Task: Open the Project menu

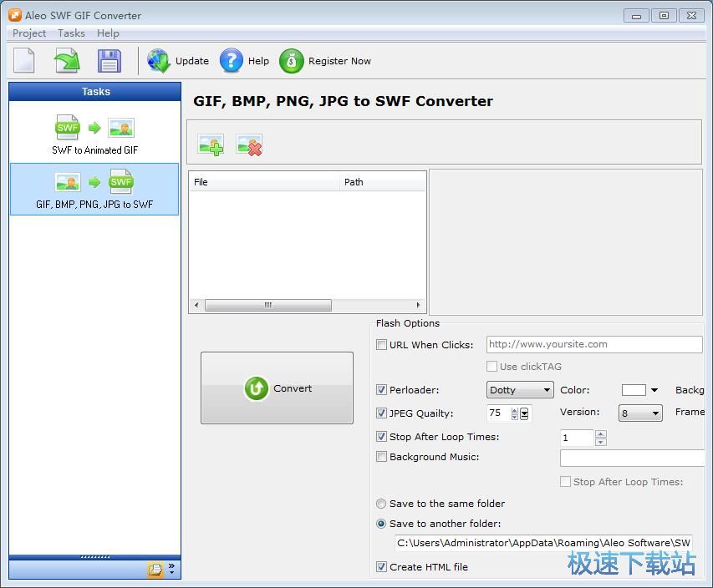Action: (29, 33)
